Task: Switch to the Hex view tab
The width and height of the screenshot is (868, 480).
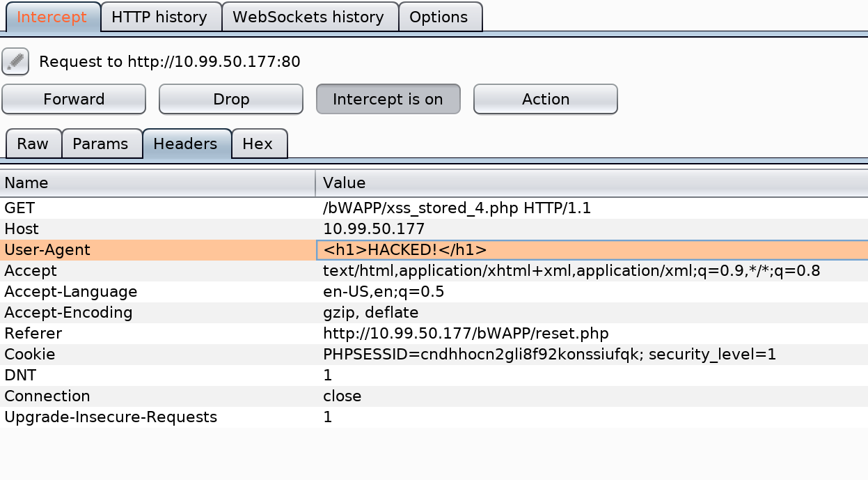Action: [258, 144]
